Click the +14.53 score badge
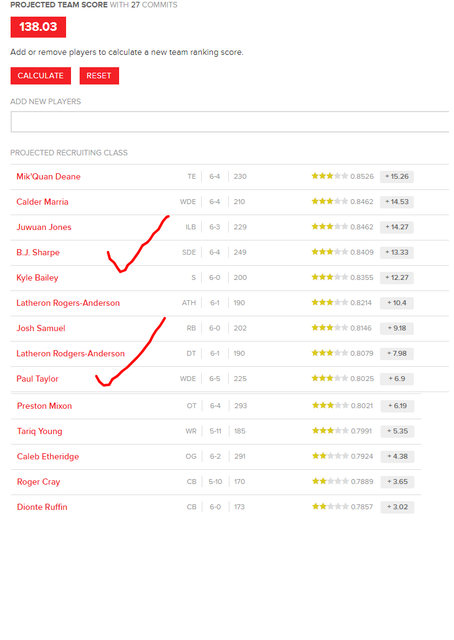Viewport: 454px width, 640px height. 396,202
